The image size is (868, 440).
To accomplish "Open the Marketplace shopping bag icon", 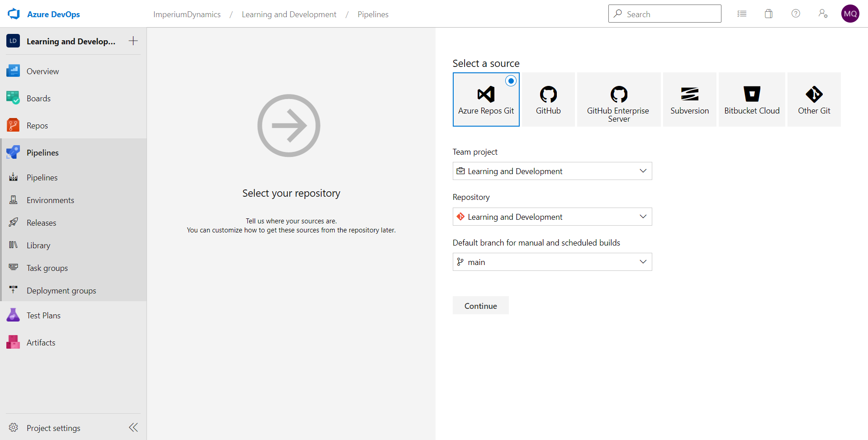I will (768, 14).
